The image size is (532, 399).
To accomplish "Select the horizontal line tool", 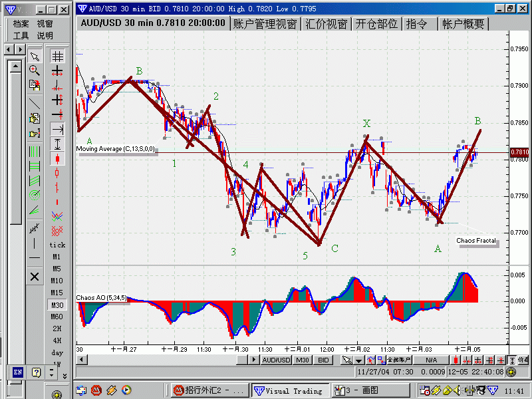I will click(35, 258).
